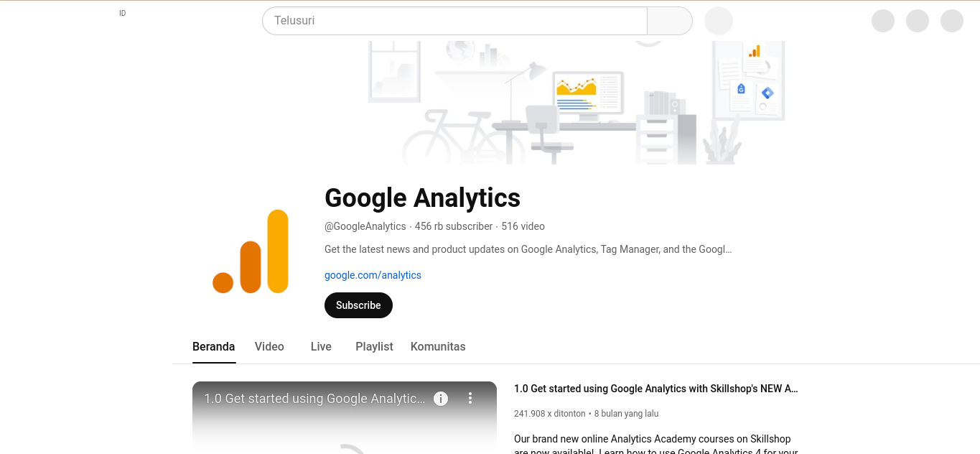This screenshot has height=454, width=980.
Task: Click the Google Analytics channel logo avatar
Action: coord(251,251)
